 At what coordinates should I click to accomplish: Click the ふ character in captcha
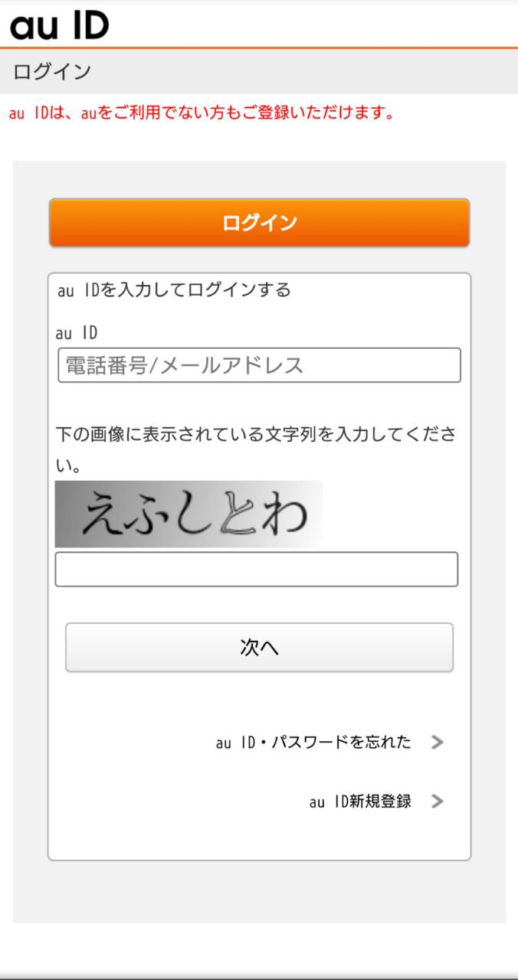point(147,514)
